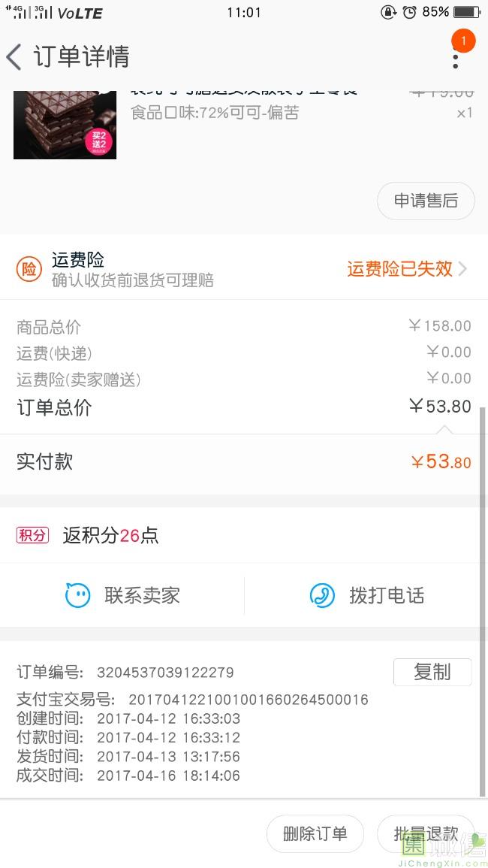Copy order number with 复制 button
Screen dimensions: 488x868
point(432,672)
